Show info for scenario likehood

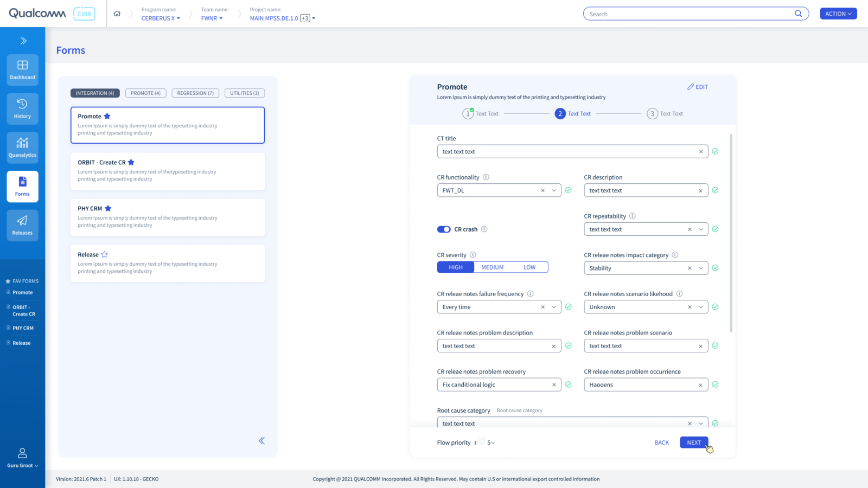[x=679, y=293]
